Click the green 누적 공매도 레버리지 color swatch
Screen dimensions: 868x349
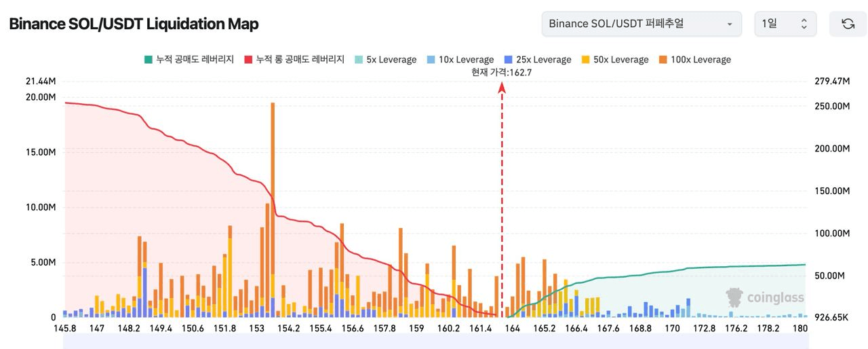pyautogui.click(x=148, y=60)
